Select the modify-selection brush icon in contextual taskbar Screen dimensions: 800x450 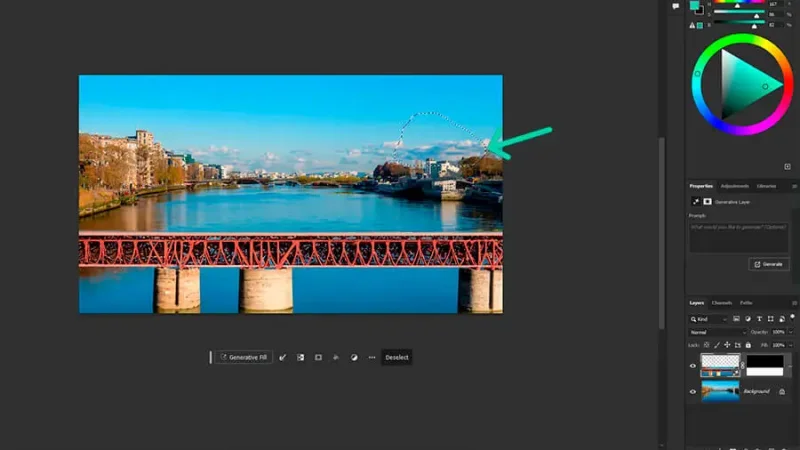pos(283,357)
